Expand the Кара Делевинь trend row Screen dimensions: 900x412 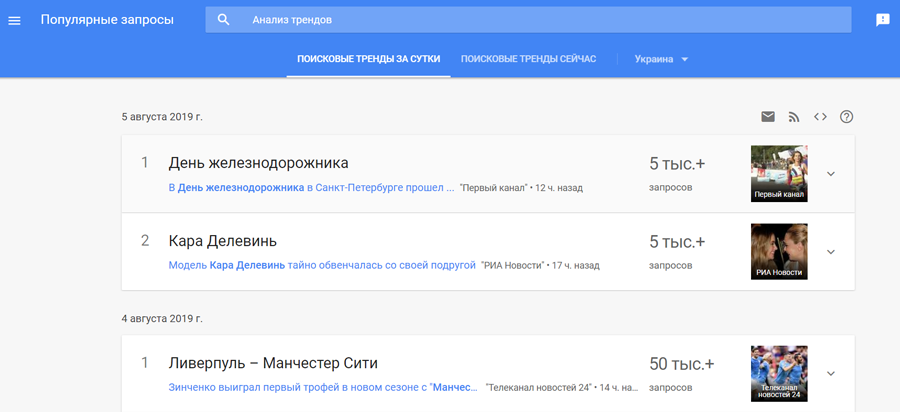point(831,252)
